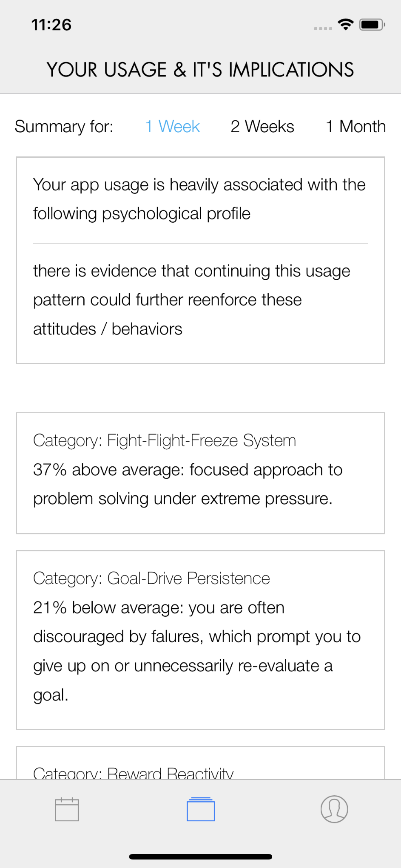Screen dimensions: 401x868
Task: Tap the 11:26 clock in status bar
Action: pos(51,25)
